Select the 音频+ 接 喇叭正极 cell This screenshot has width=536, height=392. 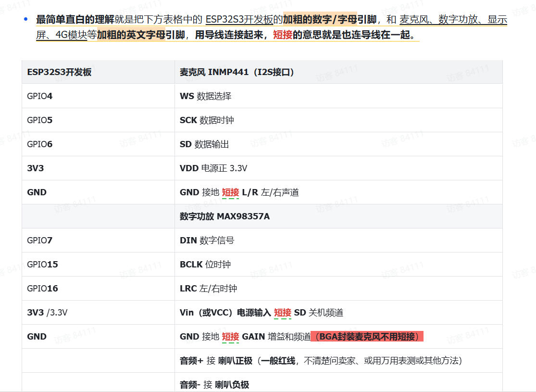(x=338, y=361)
